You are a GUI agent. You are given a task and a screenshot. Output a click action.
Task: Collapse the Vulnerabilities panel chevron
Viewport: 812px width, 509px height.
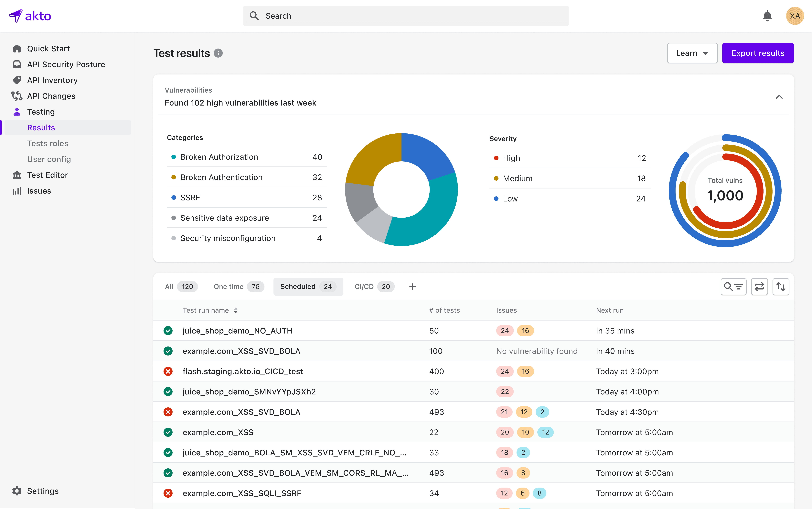click(x=779, y=97)
